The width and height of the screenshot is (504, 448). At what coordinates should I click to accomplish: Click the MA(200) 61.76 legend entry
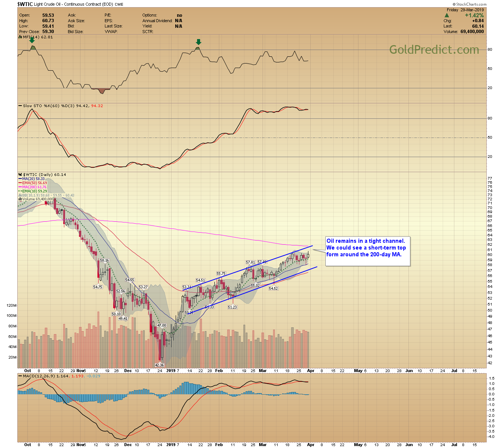pos(32,187)
